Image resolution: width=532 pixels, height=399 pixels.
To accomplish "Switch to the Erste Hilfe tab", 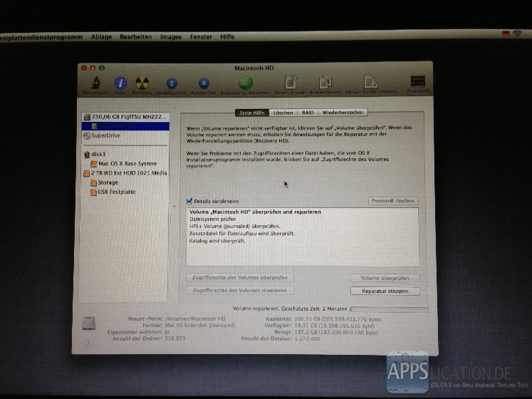I will (251, 113).
